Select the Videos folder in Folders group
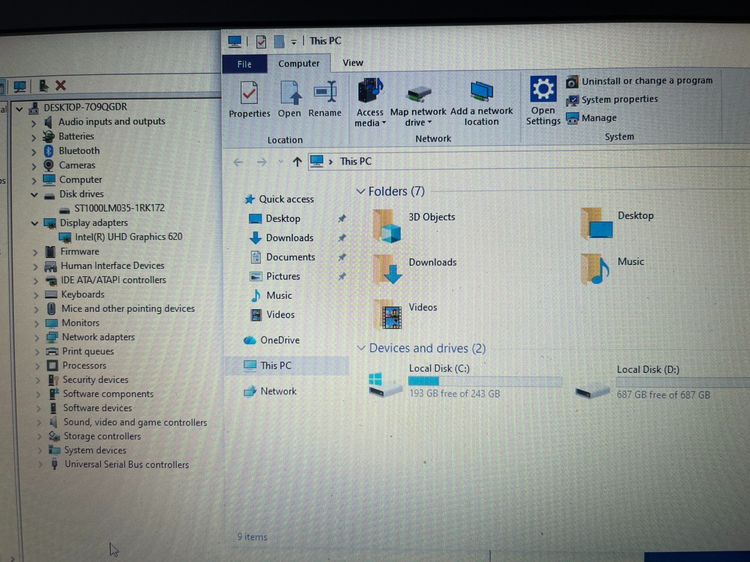The height and width of the screenshot is (562, 750). coord(405,314)
